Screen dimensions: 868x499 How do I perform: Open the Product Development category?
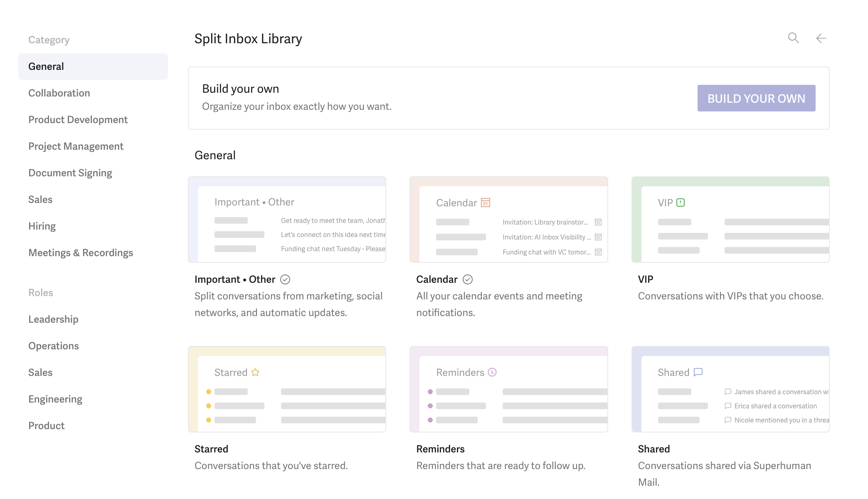coord(78,120)
